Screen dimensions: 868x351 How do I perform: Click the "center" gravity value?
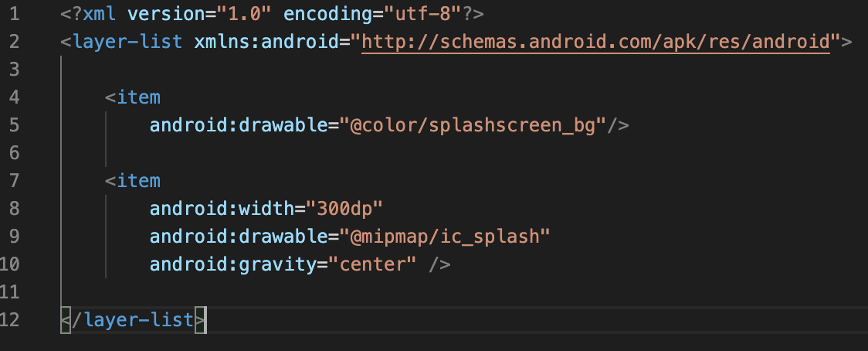click(x=372, y=264)
